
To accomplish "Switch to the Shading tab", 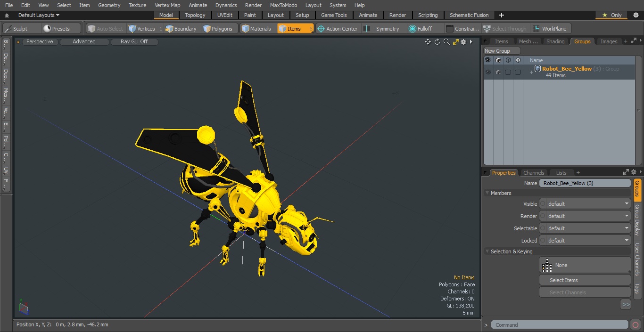I will point(555,41).
